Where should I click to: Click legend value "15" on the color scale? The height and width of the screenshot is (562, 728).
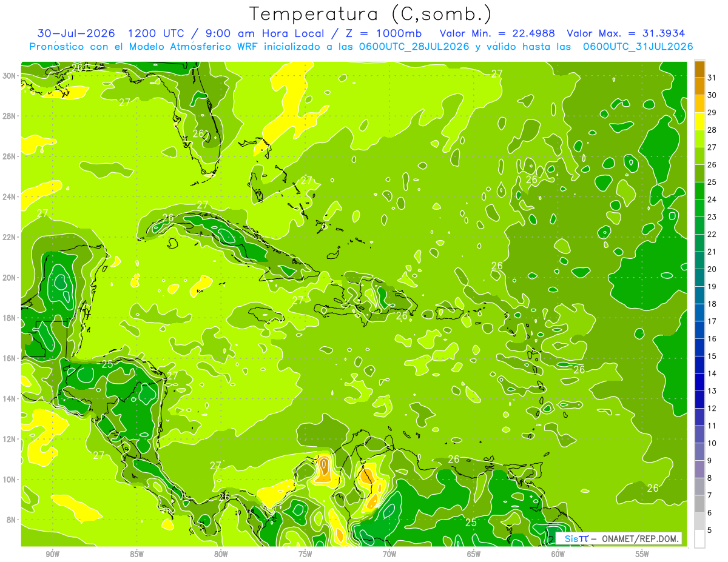pyautogui.click(x=712, y=356)
